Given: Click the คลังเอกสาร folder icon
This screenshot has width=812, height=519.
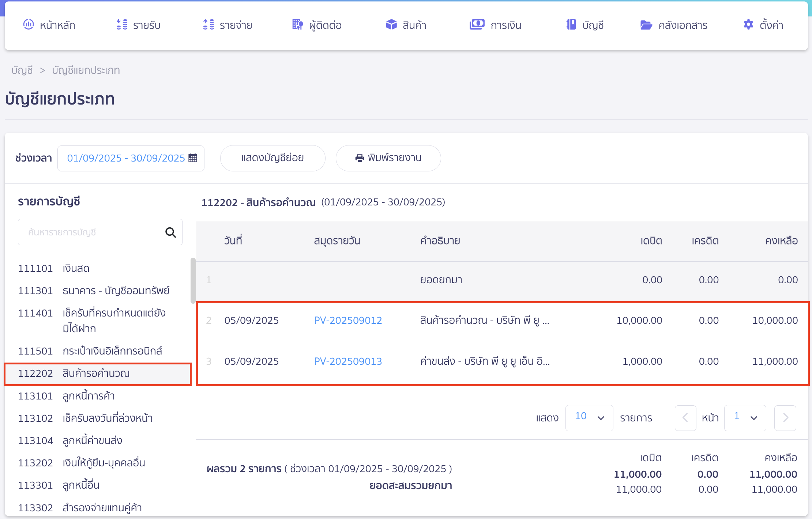Looking at the screenshot, I should tap(646, 25).
